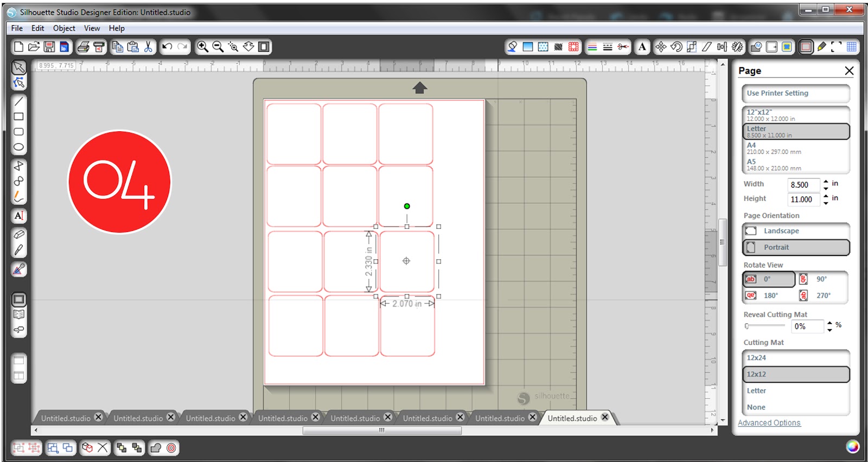Screen dimensions: 868x462
Task: Choose the Draw a Rectangle tool
Action: click(19, 117)
